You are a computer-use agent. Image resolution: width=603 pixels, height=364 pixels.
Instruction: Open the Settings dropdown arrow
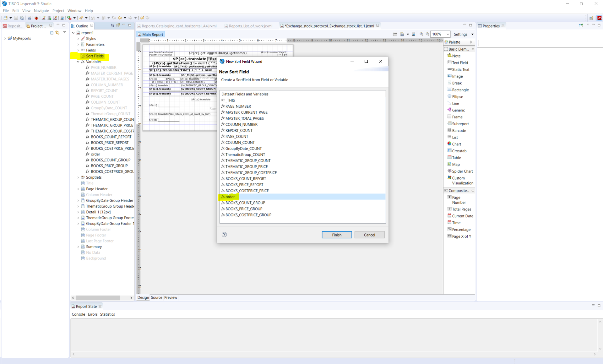pyautogui.click(x=472, y=34)
